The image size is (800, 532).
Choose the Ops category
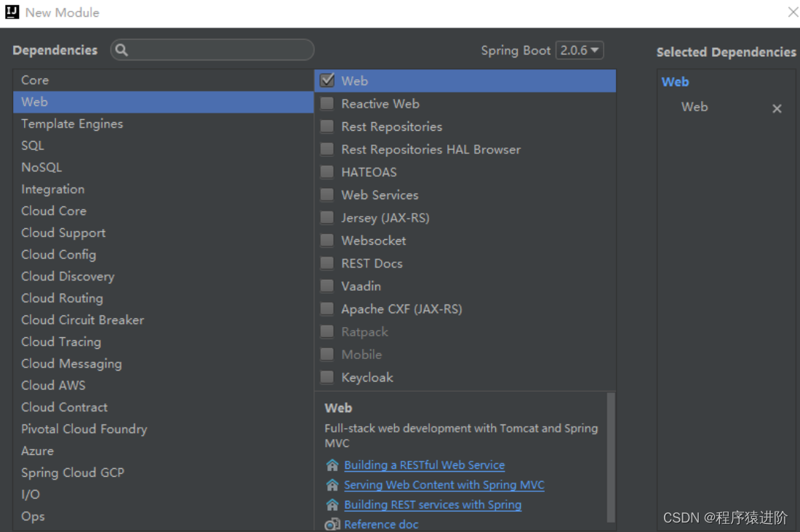tap(163, 516)
